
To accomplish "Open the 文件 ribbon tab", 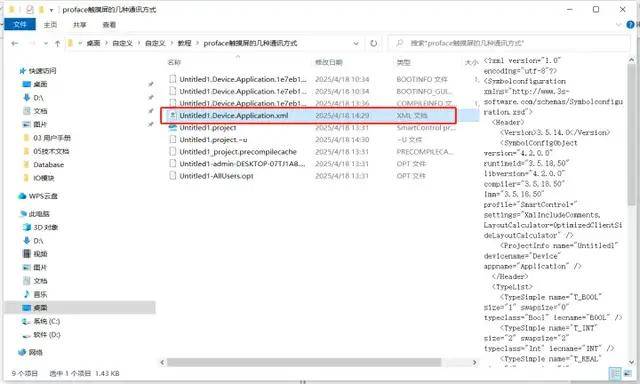I will (x=20, y=24).
